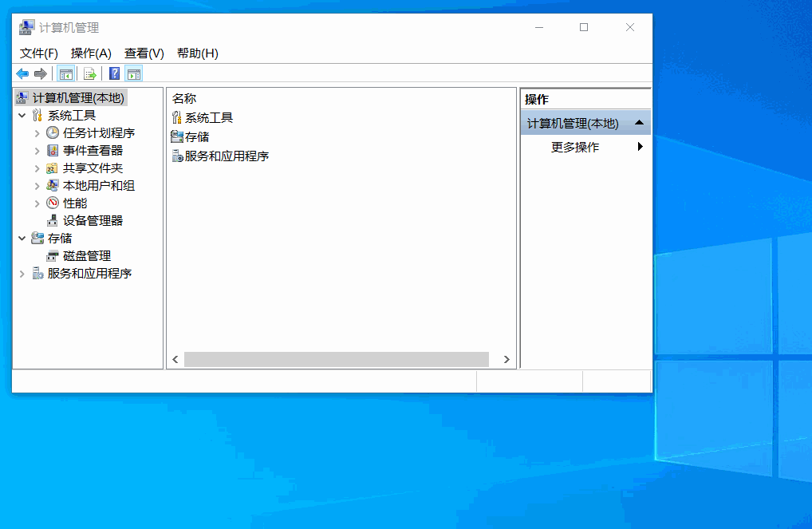812x529 pixels.
Task: Click the 服务和应用程序 icon in tree
Action: pos(37,273)
